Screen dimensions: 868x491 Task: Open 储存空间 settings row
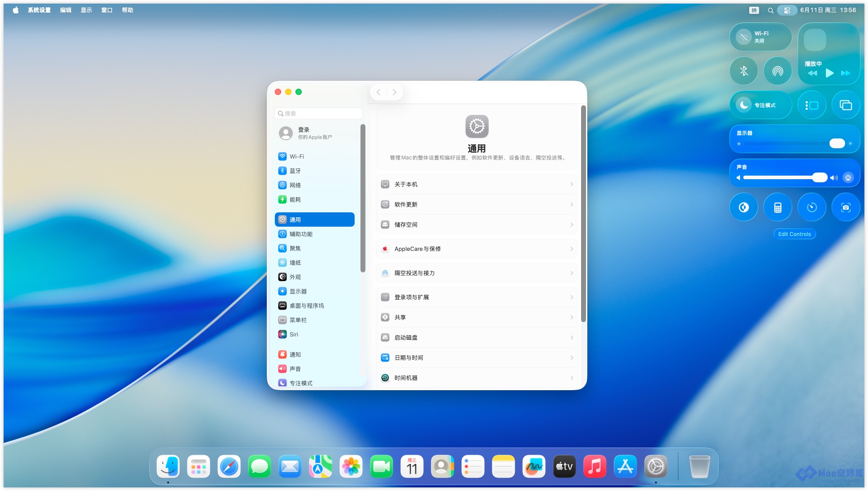[x=477, y=225]
